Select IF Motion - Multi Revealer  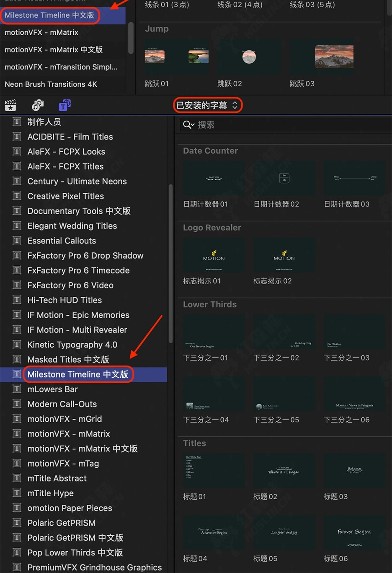(x=83, y=330)
